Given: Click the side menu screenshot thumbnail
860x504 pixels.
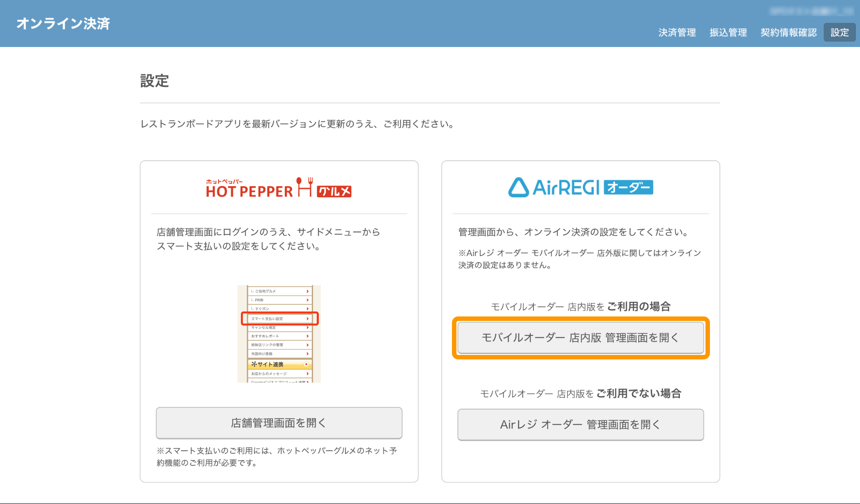Looking at the screenshot, I should tap(279, 334).
